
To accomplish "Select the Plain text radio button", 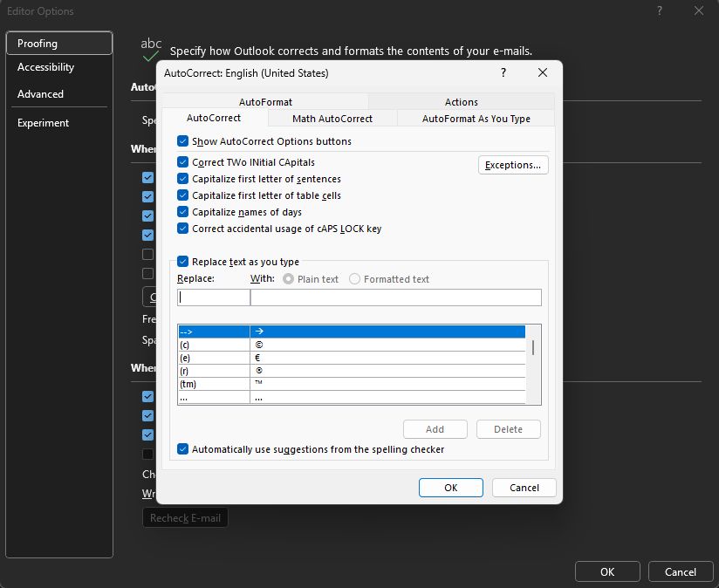I will (288, 279).
